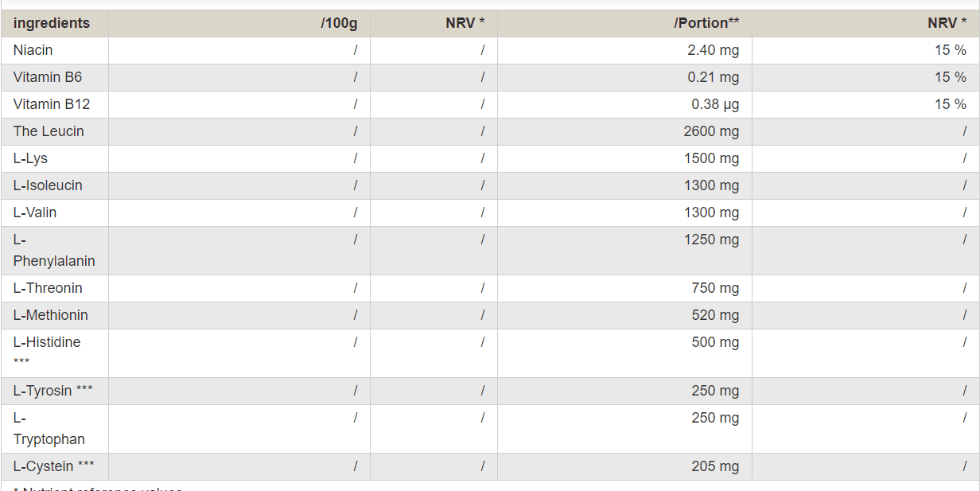980x491 pixels.
Task: Click the L-Phenylalanin ingredient cell
Action: (54, 250)
